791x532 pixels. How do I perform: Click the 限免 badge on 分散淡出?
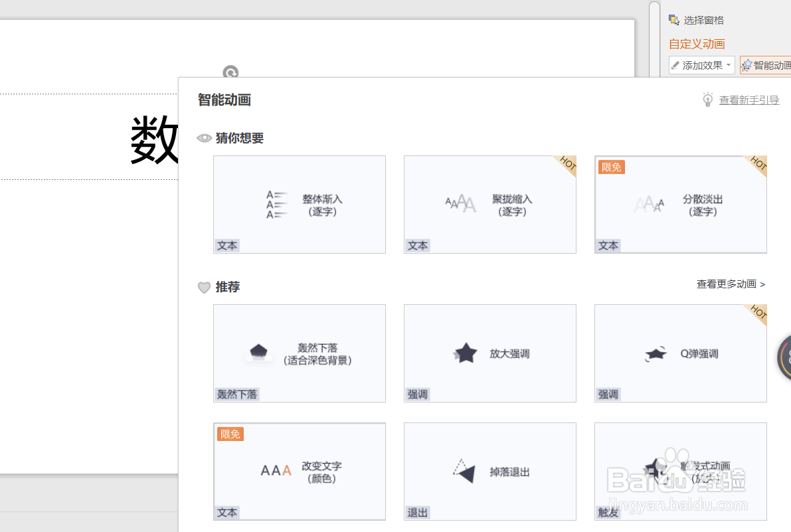point(611,167)
